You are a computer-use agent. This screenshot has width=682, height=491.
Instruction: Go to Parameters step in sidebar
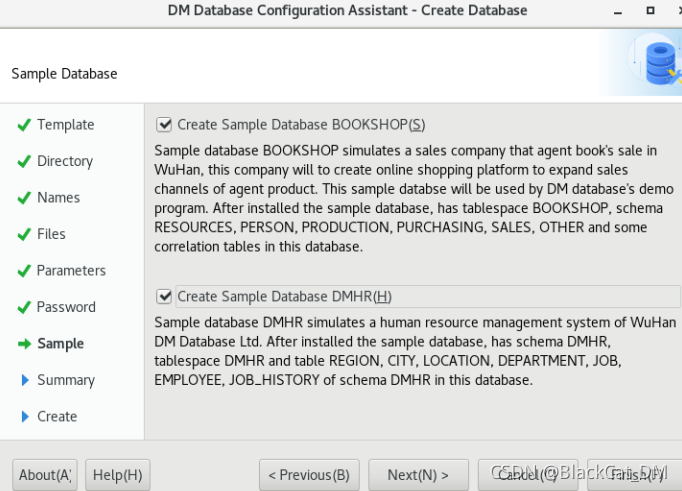click(71, 271)
